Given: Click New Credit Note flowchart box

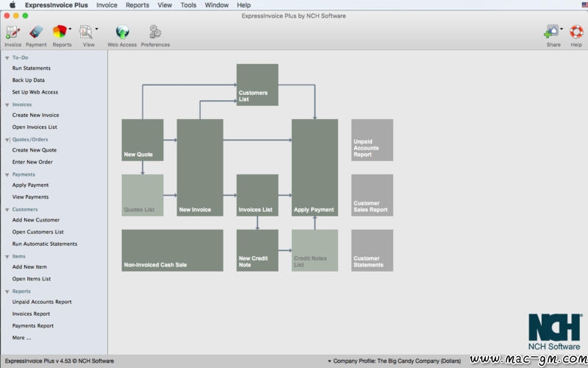Looking at the screenshot, I should click(257, 250).
